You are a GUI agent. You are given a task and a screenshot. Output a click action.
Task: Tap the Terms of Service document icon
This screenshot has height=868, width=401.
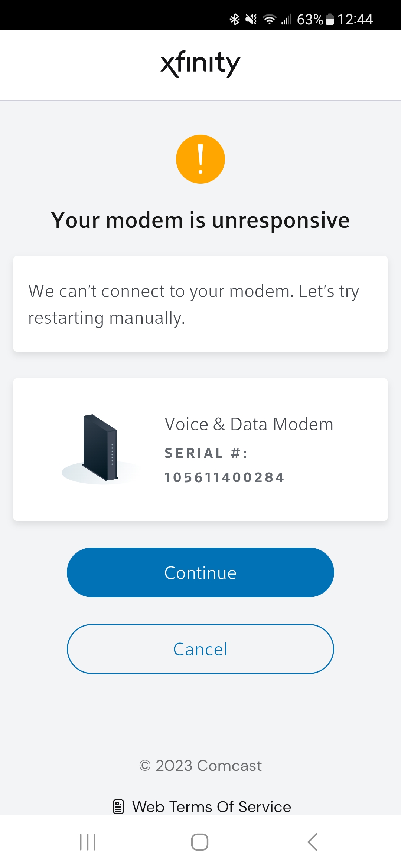click(118, 807)
